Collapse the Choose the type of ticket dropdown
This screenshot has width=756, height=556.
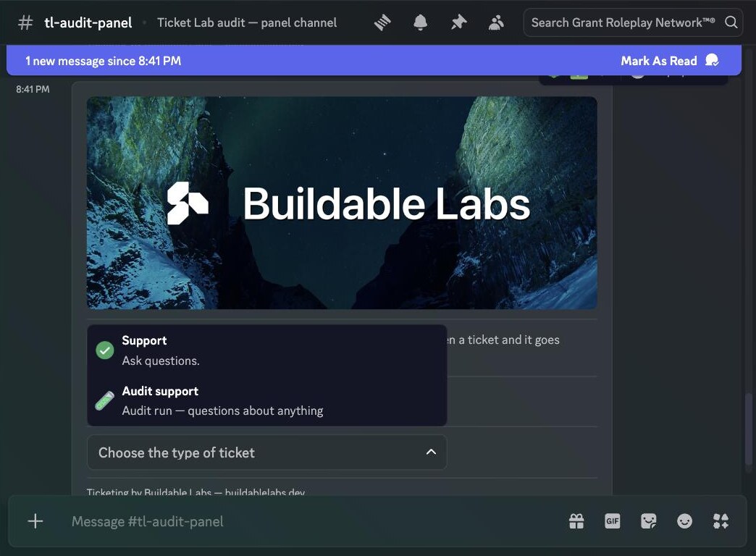266,452
